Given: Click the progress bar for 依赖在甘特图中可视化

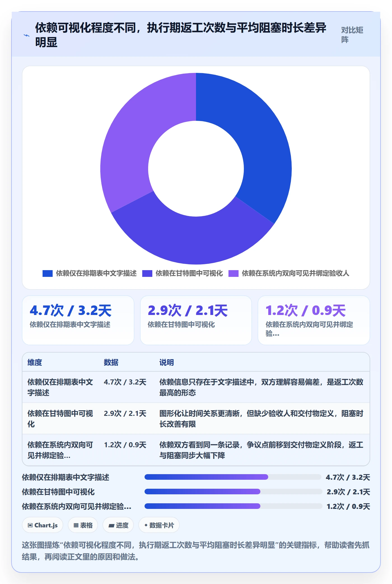Looking at the screenshot, I should point(233,492).
